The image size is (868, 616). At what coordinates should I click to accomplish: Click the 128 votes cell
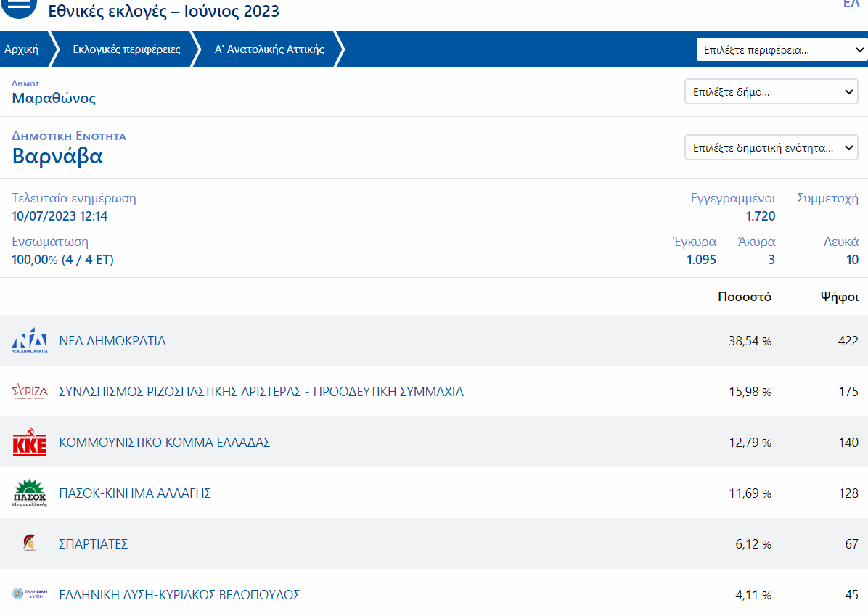pyautogui.click(x=848, y=493)
